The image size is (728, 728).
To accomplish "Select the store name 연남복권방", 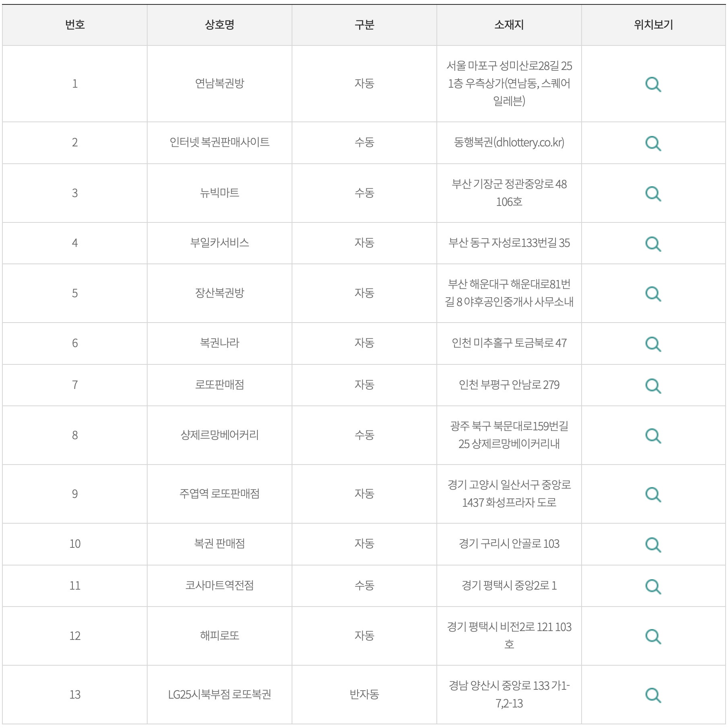I will coord(220,83).
